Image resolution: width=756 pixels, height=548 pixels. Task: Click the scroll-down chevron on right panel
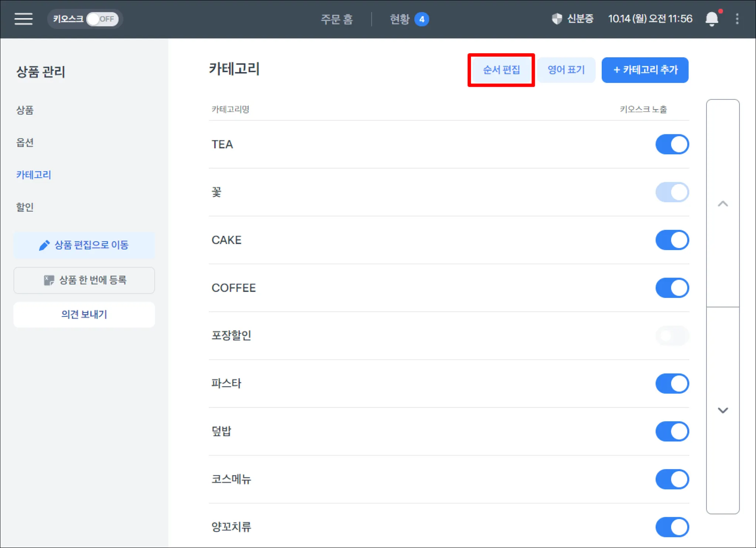[722, 410]
